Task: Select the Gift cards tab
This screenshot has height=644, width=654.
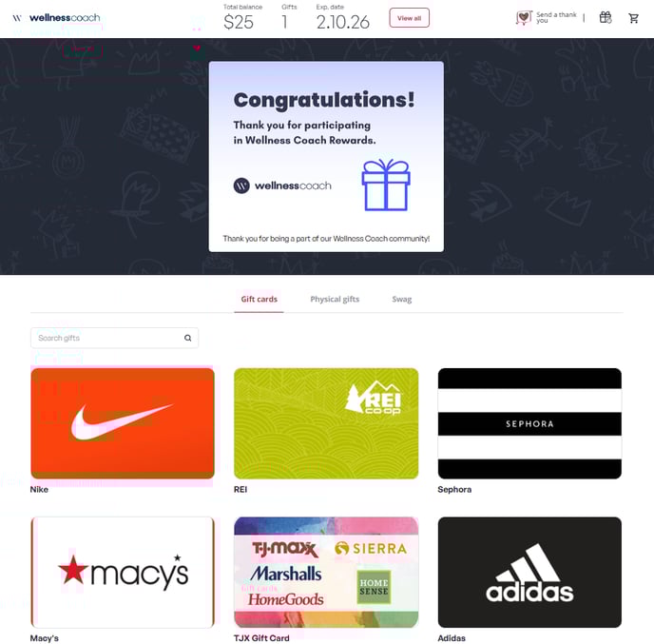Action: coord(259,299)
